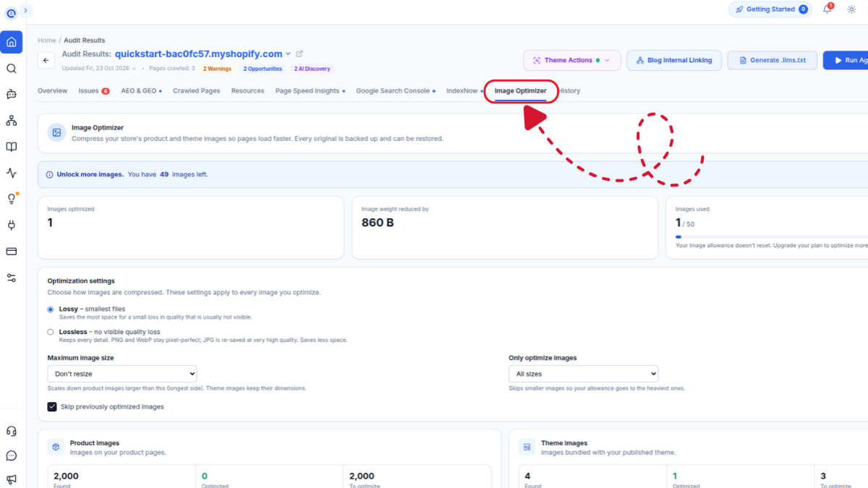Switch to the AEO & GEO tab

pyautogui.click(x=141, y=91)
